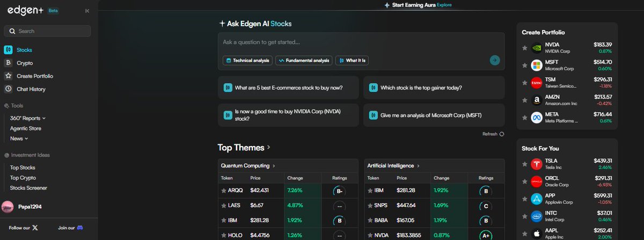Screen dimensions: 644x240
Task: Submit question with the arrow send button
Action: point(495,60)
